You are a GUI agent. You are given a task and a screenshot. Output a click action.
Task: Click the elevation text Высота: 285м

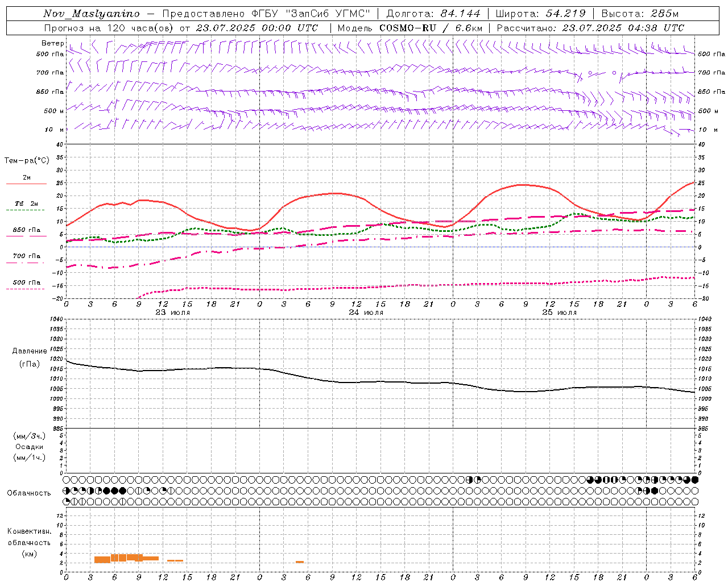coord(640,14)
